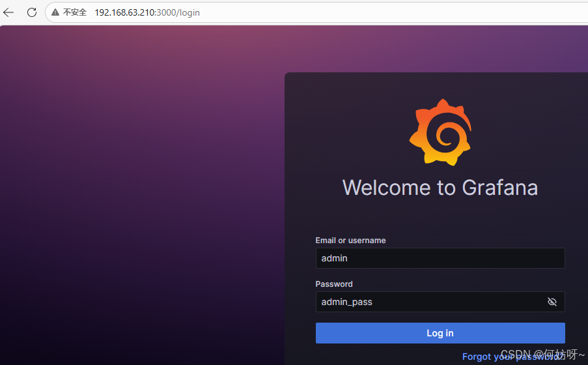Click the Email or username label

[x=350, y=241]
